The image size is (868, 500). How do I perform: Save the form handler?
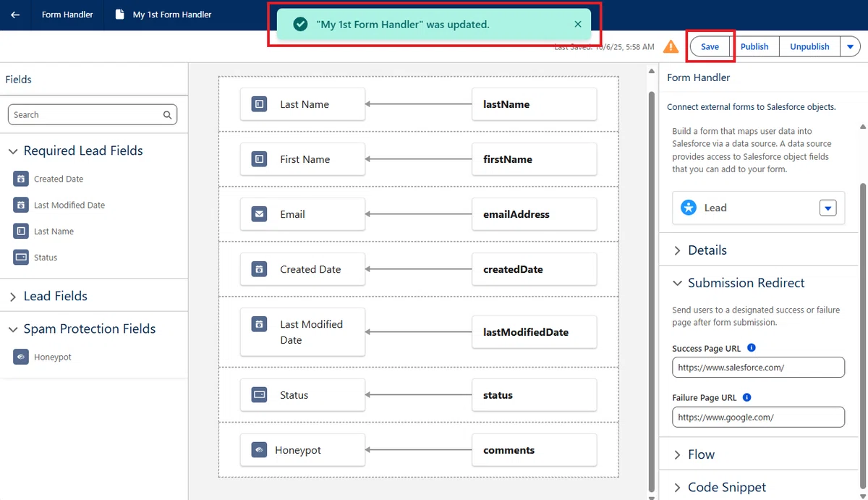[x=710, y=46]
